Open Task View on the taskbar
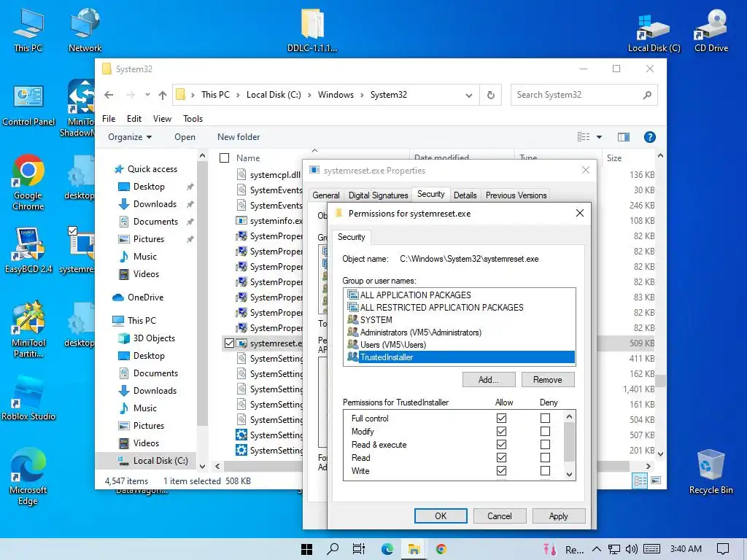 tap(359, 549)
